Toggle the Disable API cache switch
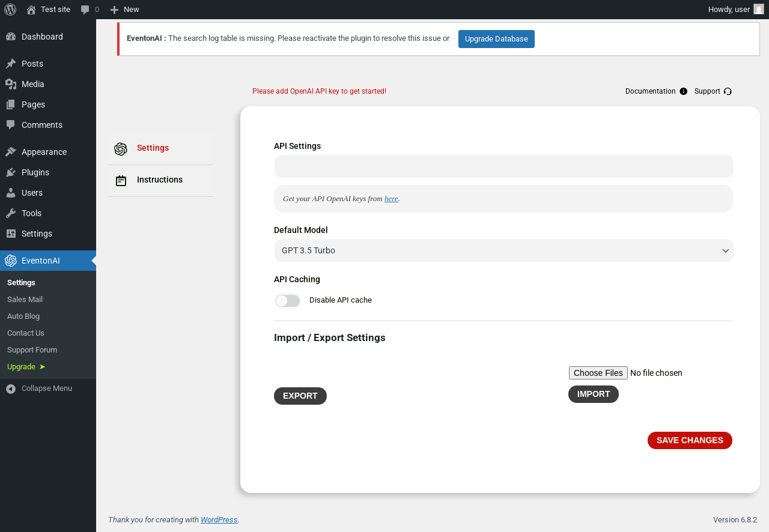 coord(288,301)
